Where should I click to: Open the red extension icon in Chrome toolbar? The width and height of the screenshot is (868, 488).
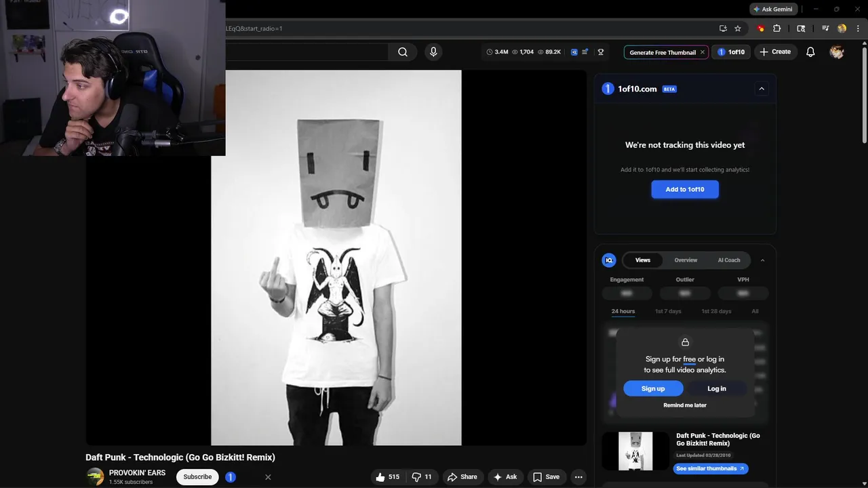pos(761,28)
